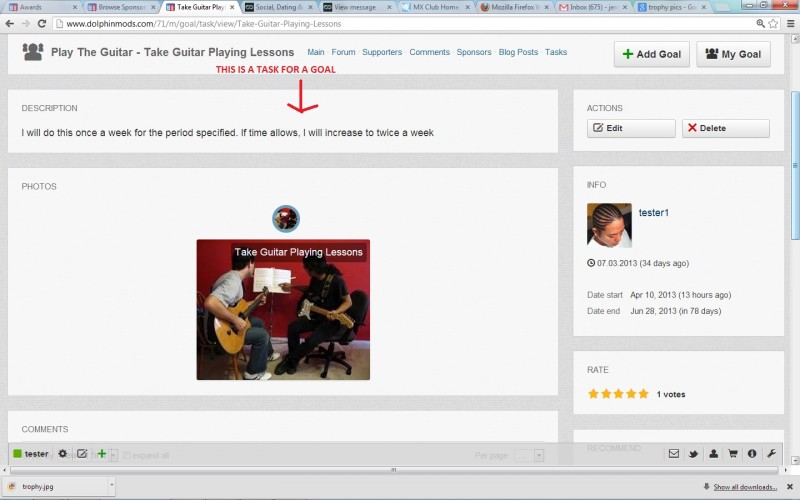Screen dimensions: 800x500
Task: Go back with the browser back arrow
Action: [x=9, y=23]
